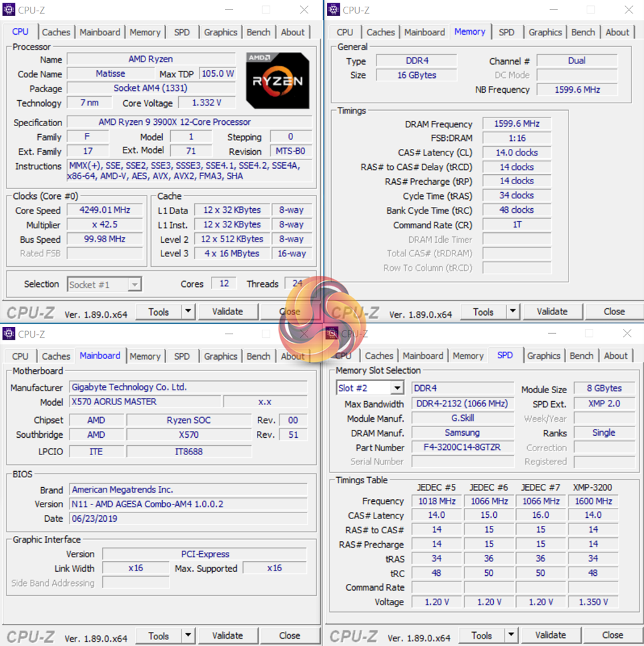The image size is (644, 646).
Task: Click Tools button in the Memory window
Action: point(483,312)
